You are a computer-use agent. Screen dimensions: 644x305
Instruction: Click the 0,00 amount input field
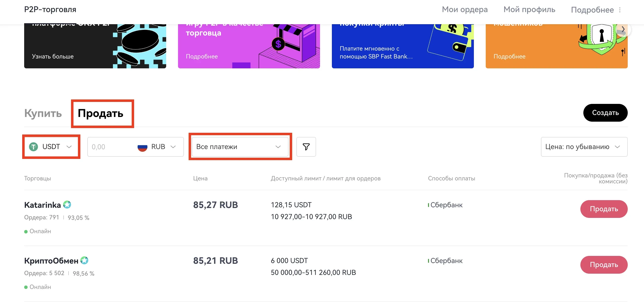click(107, 147)
